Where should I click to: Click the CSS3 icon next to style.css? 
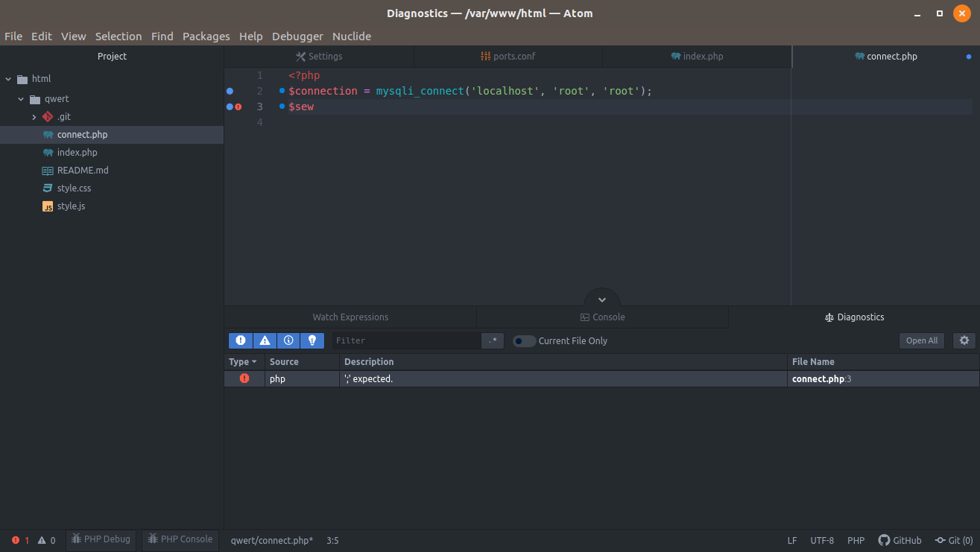pos(48,188)
